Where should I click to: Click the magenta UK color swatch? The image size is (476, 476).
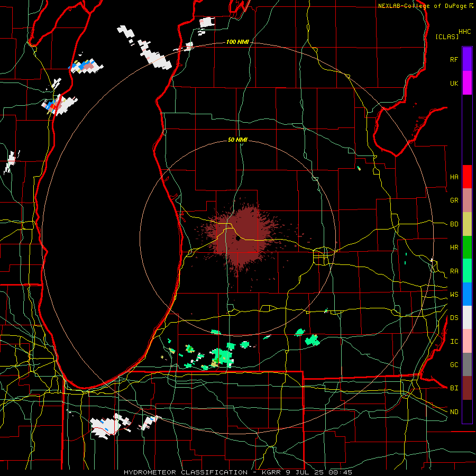point(467,83)
